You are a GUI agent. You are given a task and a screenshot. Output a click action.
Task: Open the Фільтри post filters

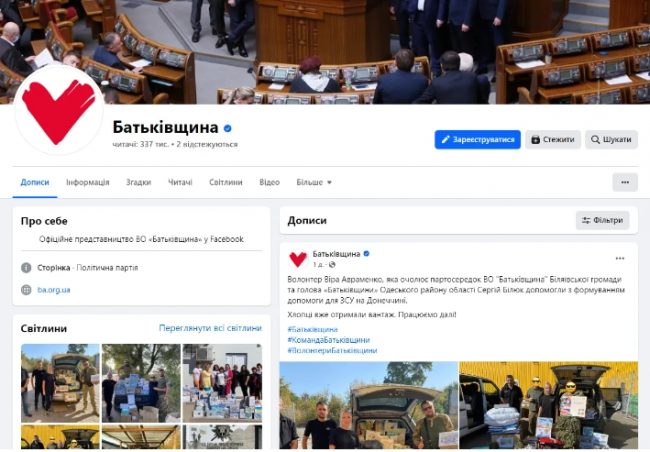(602, 220)
